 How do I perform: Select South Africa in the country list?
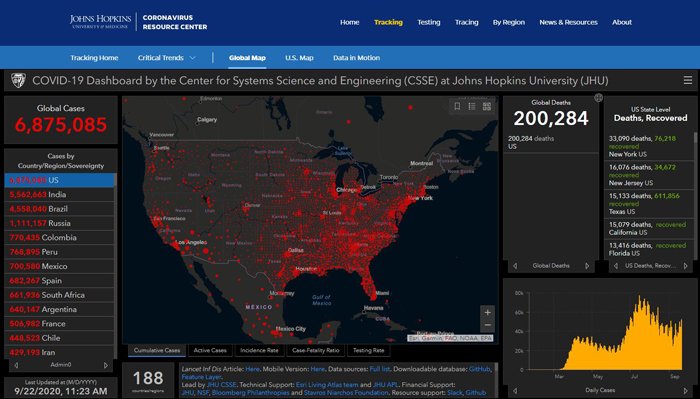(59, 295)
